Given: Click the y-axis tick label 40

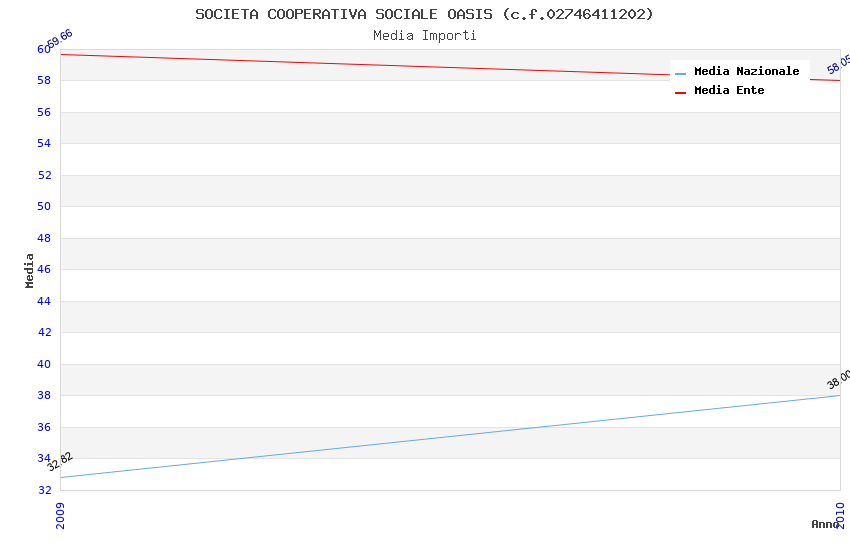Looking at the screenshot, I should 44,364.
